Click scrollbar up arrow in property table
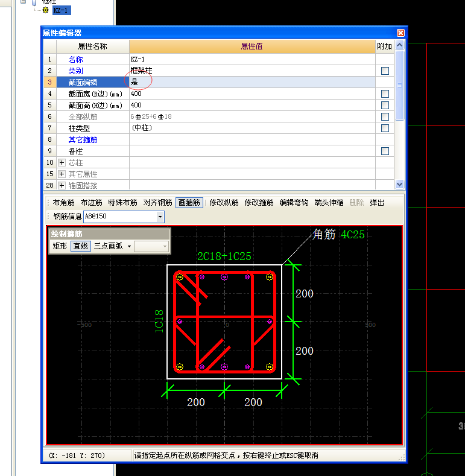The width and height of the screenshot is (465, 476). (x=399, y=45)
